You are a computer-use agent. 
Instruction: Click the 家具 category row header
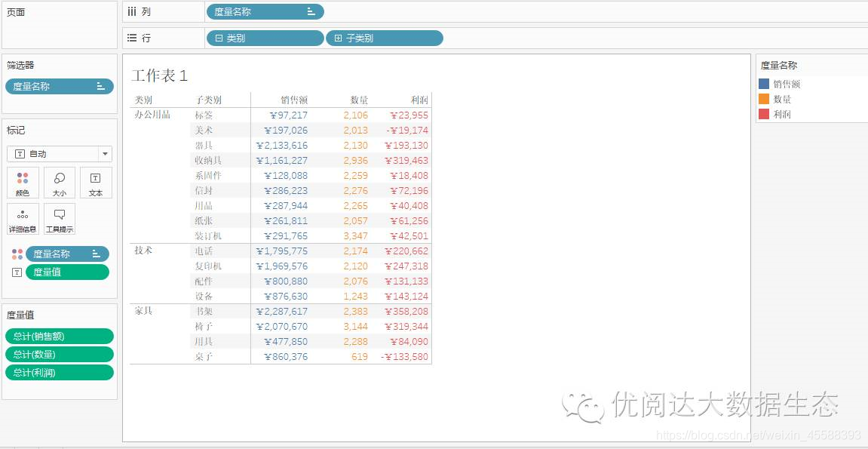pos(143,311)
